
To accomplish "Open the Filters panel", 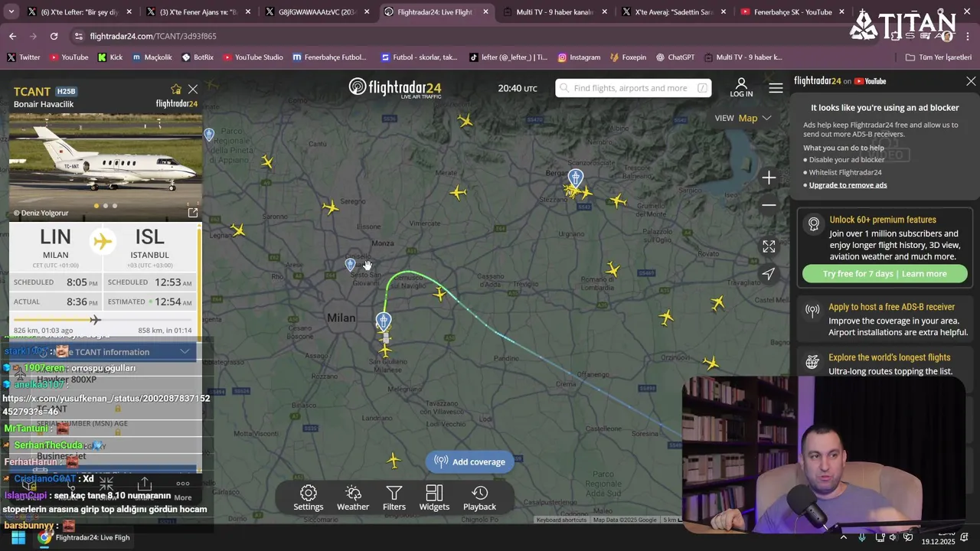I will click(x=394, y=497).
